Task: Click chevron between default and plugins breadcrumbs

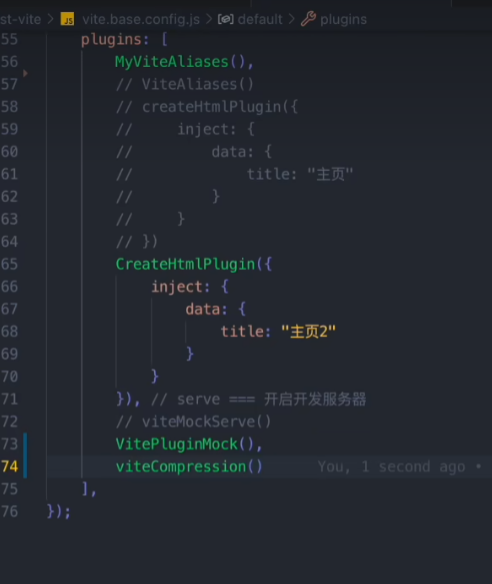Action: [292, 19]
